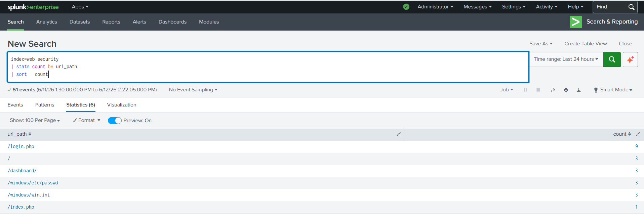Click the /dashboard/ result row
644x220 pixels.
point(22,171)
